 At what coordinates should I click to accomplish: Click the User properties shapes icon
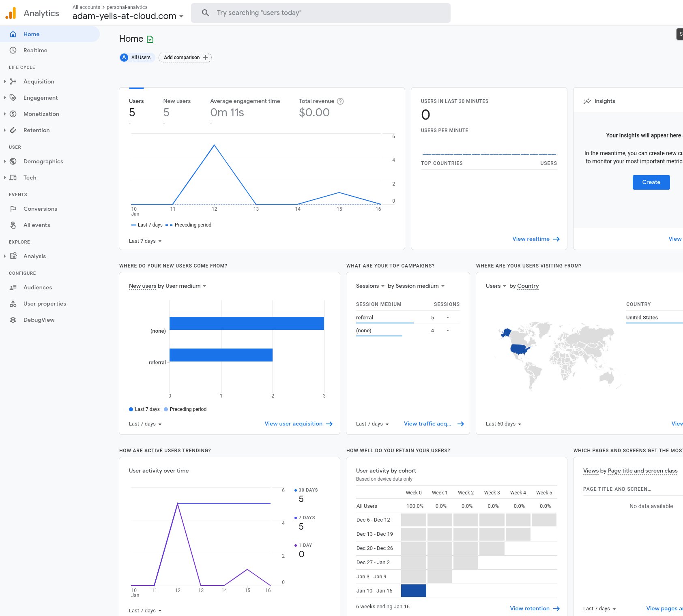pos(13,304)
